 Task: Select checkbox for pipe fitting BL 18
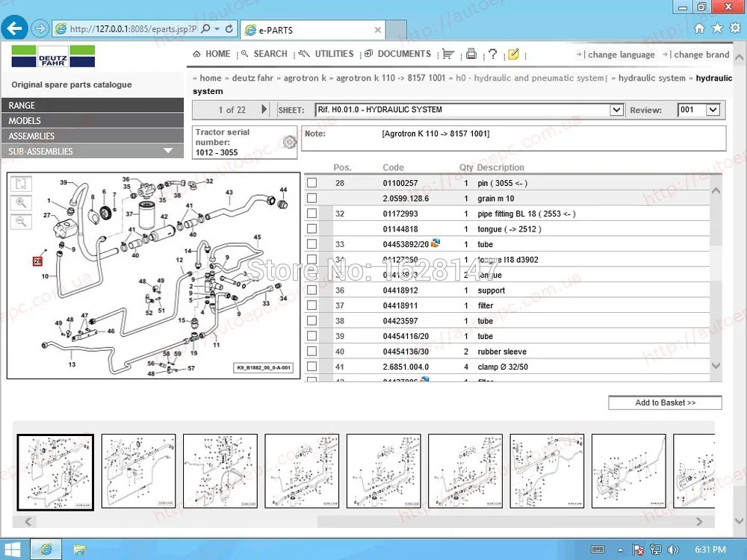click(x=312, y=213)
